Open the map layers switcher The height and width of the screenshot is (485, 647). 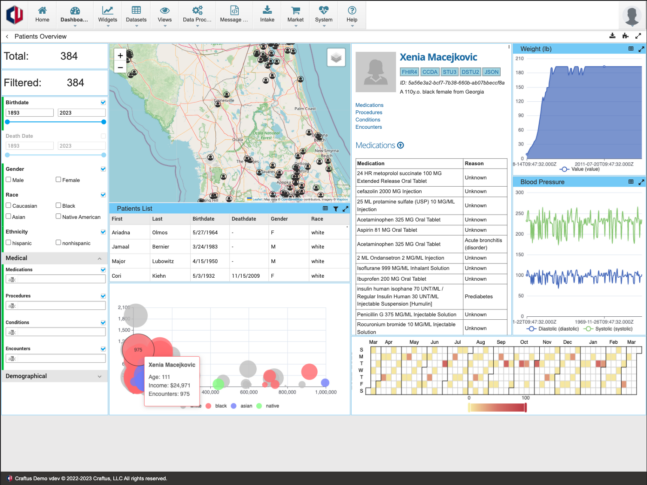click(335, 58)
